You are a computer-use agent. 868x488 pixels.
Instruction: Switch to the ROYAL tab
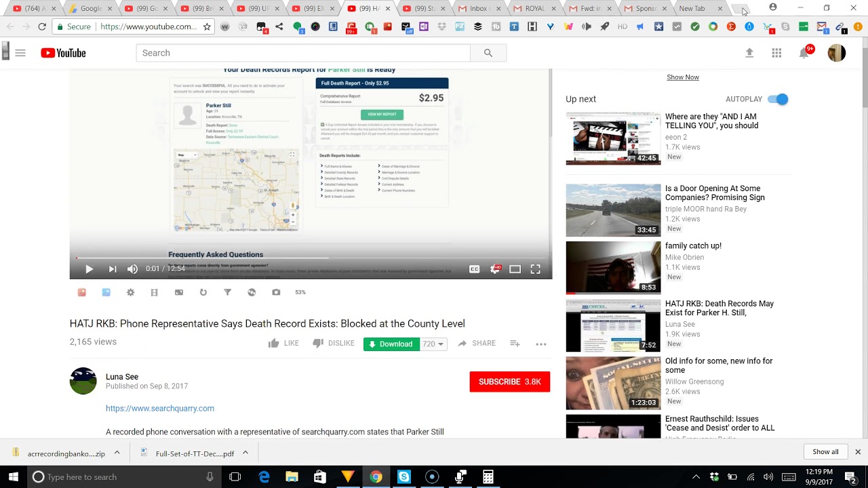point(535,9)
